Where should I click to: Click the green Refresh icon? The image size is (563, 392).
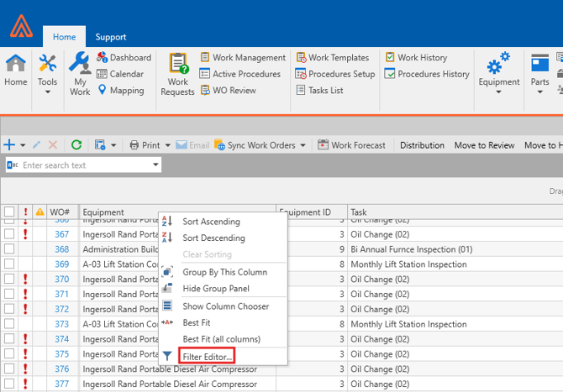[76, 145]
